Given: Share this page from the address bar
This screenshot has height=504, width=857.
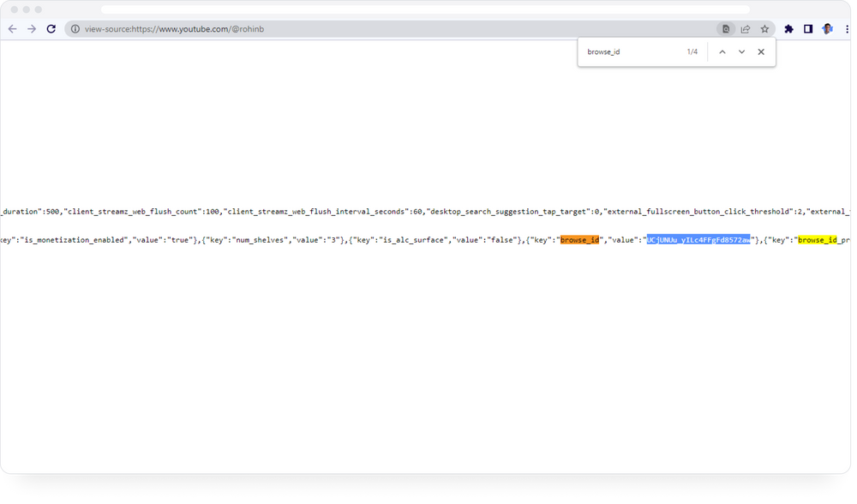Looking at the screenshot, I should [746, 29].
